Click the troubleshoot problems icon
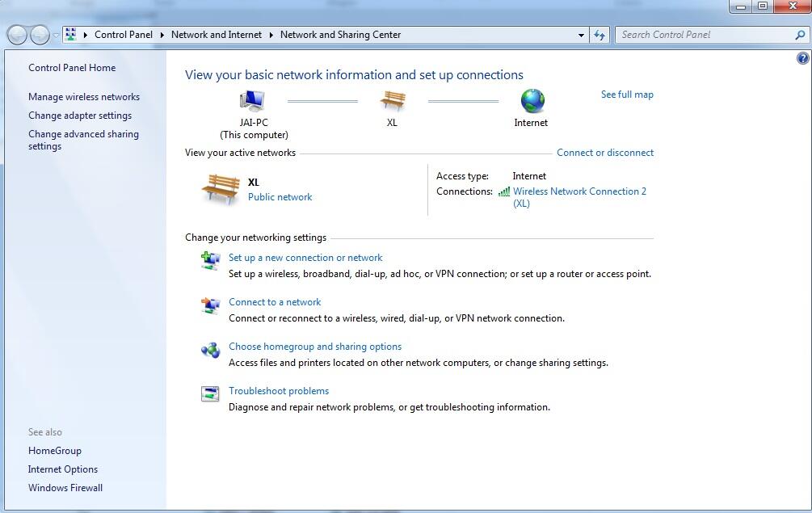 pyautogui.click(x=210, y=394)
